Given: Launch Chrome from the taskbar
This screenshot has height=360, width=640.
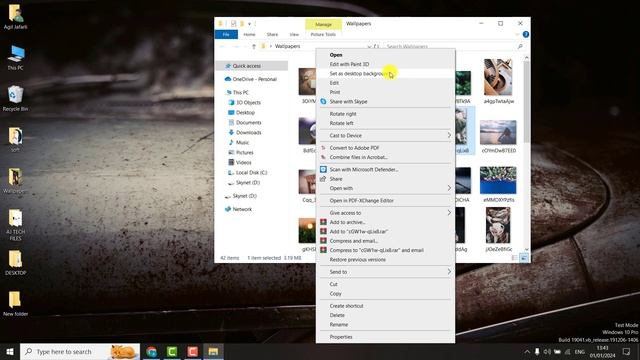Looking at the screenshot, I should pos(151,351).
